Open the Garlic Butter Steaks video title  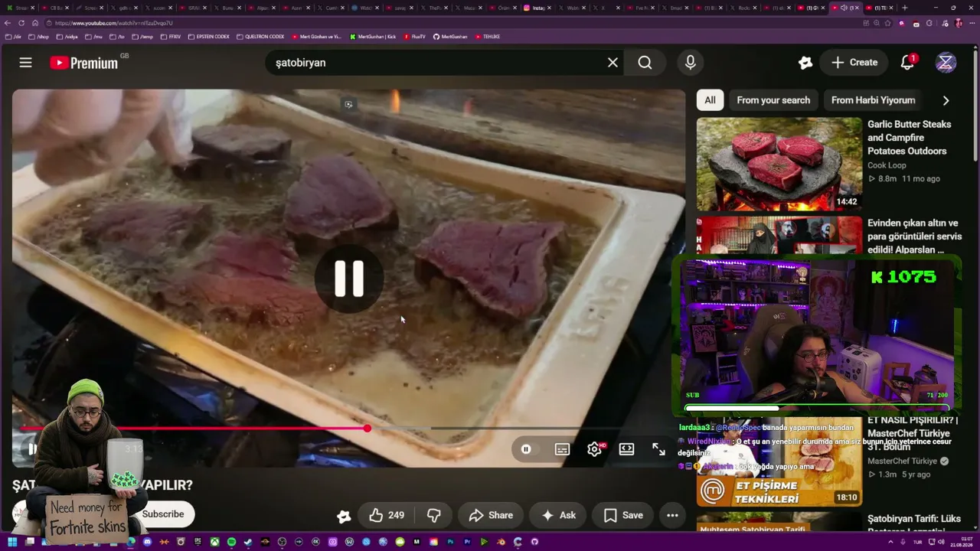910,138
